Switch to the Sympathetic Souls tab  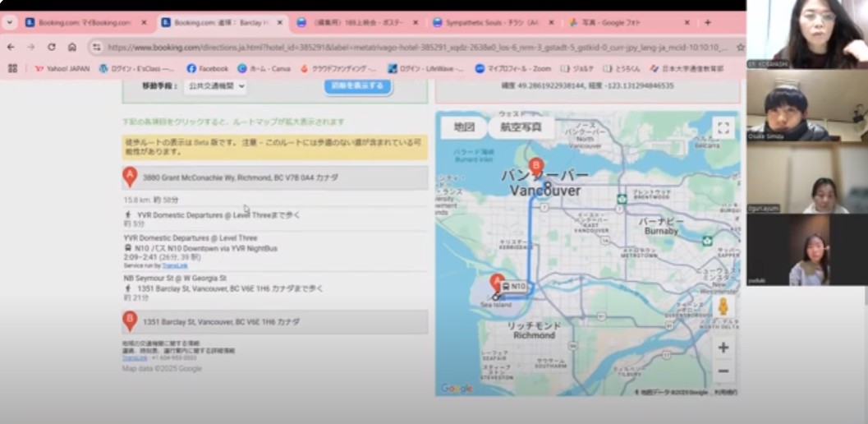pos(488,22)
